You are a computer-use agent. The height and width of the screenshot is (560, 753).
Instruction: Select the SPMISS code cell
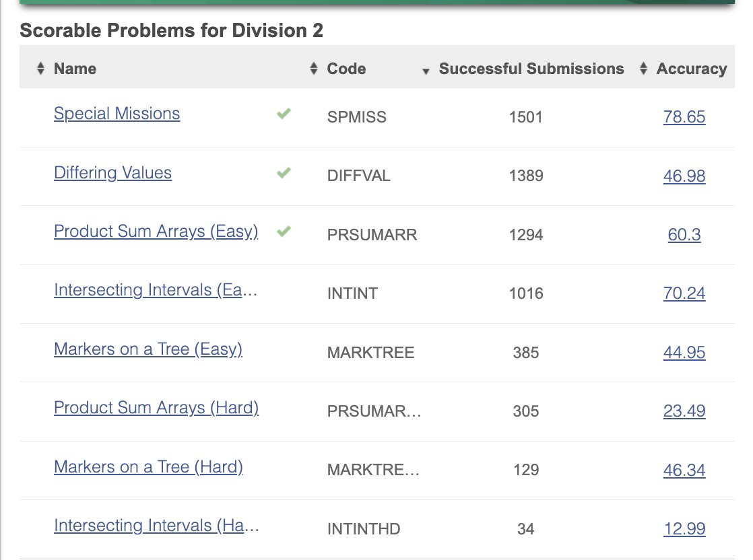coord(357,117)
